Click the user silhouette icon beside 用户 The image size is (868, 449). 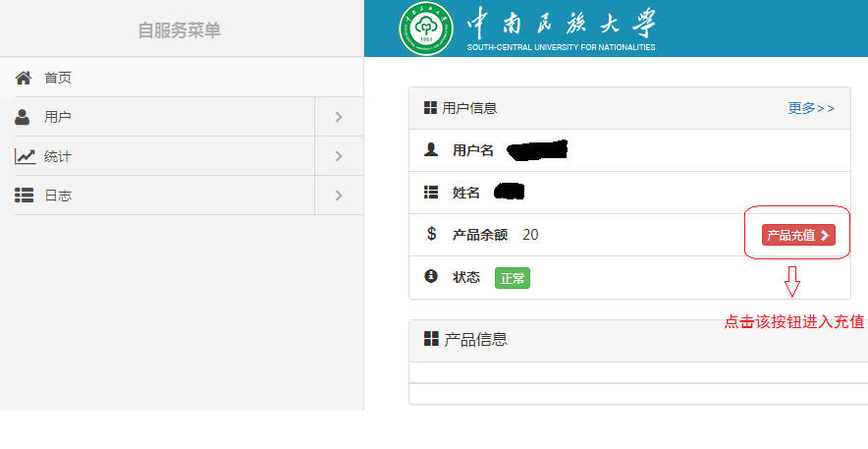pyautogui.click(x=24, y=117)
